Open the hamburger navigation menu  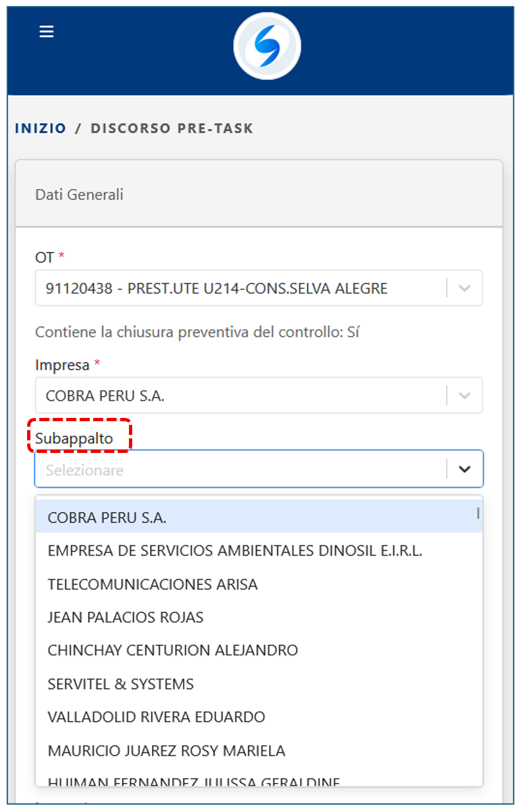(46, 32)
